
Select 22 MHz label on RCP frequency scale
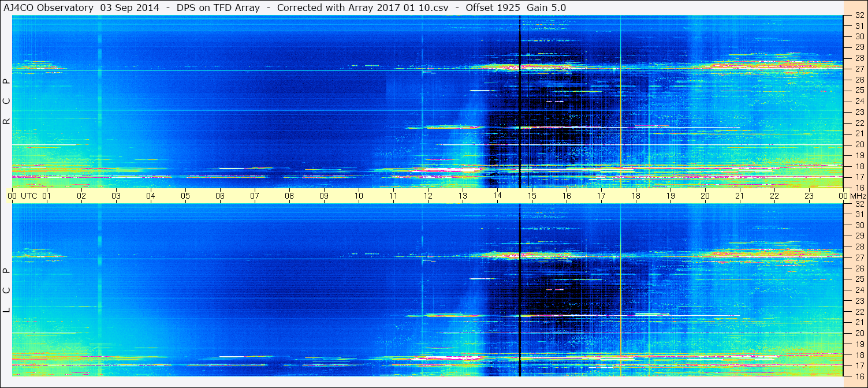click(859, 123)
